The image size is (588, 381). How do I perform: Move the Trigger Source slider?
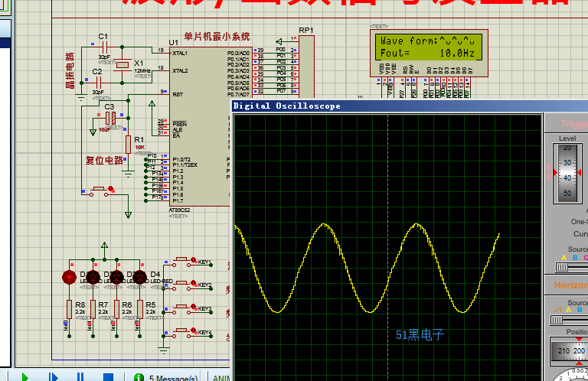563,266
